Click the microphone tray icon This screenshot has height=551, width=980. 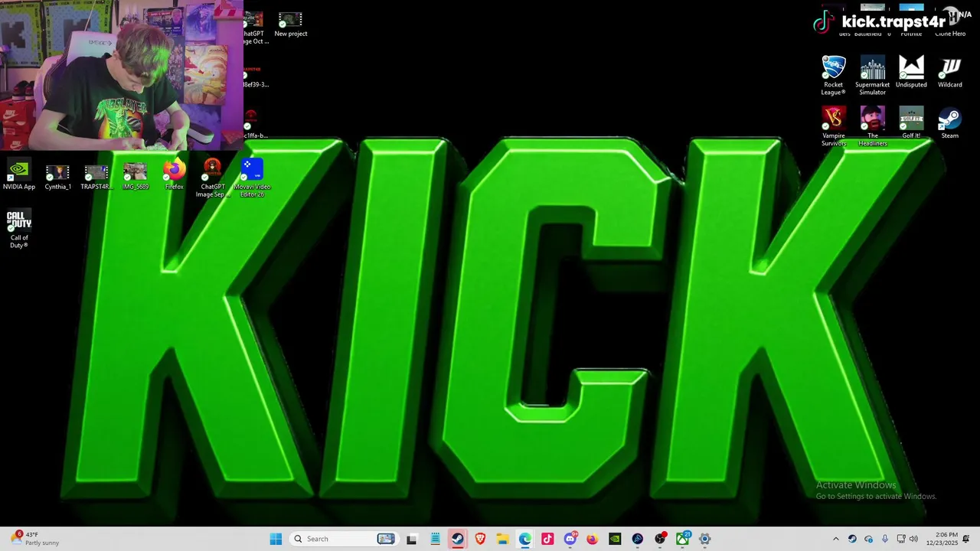pyautogui.click(x=884, y=539)
